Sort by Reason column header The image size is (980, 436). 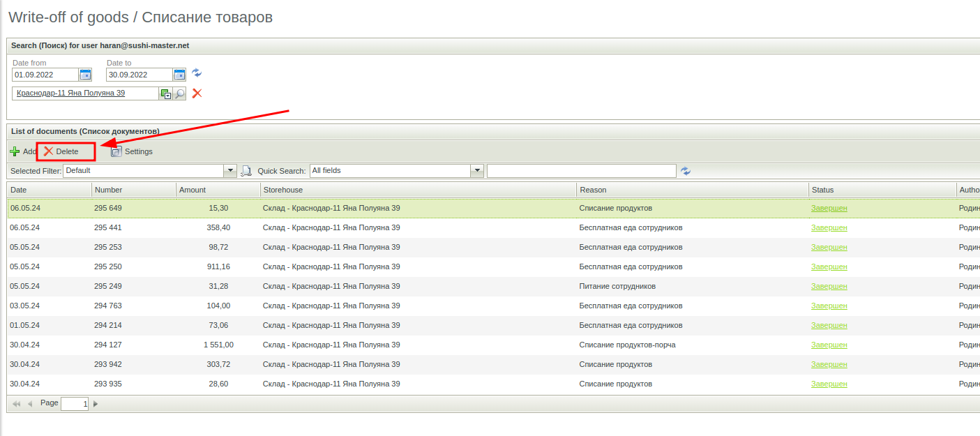coord(693,190)
